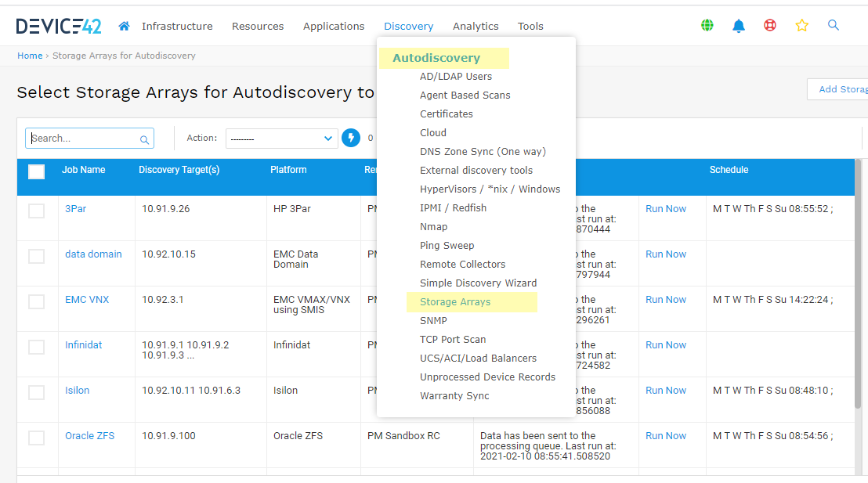Click Run Now for the EMC VNX job

coord(665,299)
